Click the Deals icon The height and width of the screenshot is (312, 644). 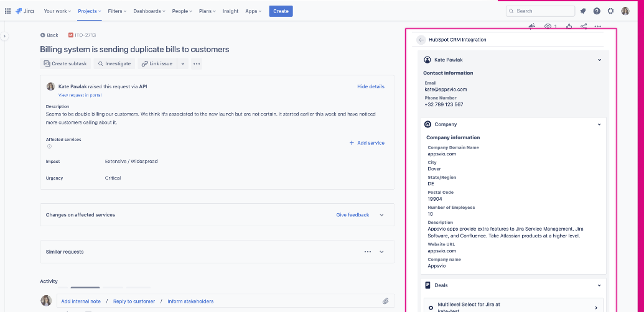(x=427, y=285)
